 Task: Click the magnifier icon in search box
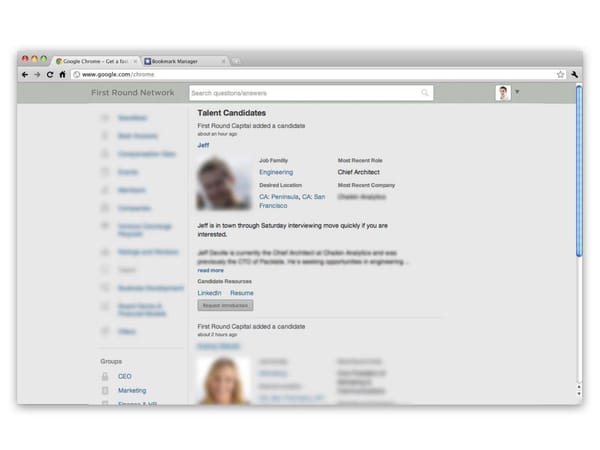(425, 93)
